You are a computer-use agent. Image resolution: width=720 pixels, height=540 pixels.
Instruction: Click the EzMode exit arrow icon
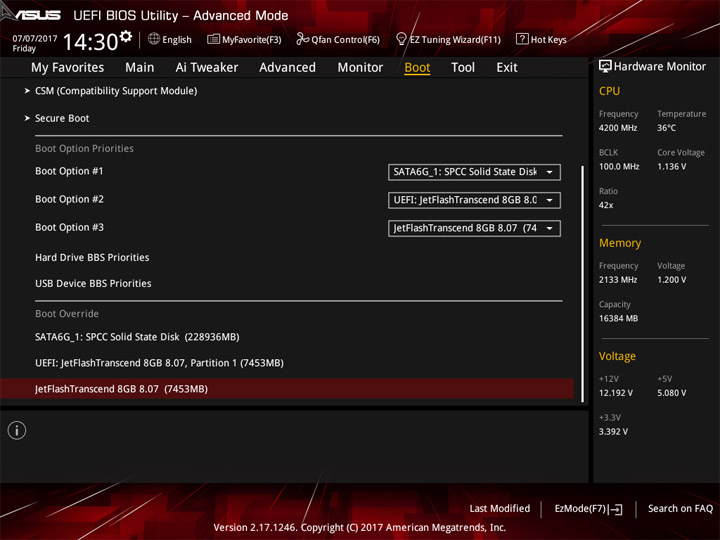click(617, 509)
